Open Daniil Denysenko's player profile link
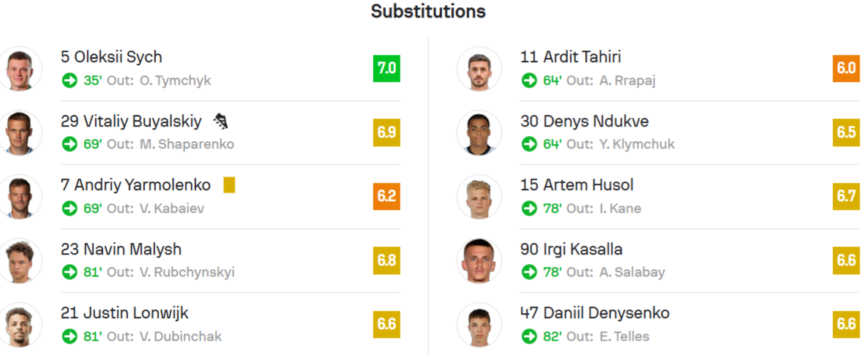The height and width of the screenshot is (354, 868). click(595, 313)
